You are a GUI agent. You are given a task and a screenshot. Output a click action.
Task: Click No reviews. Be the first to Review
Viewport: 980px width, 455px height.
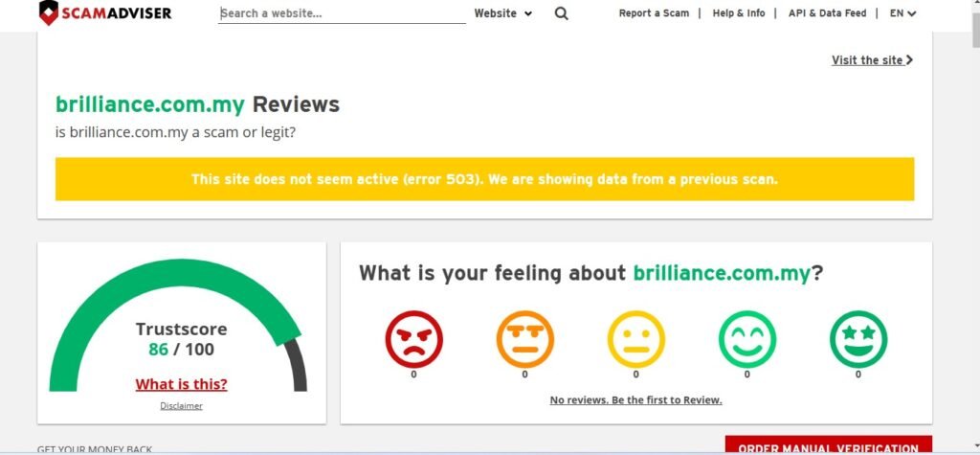[x=635, y=400]
